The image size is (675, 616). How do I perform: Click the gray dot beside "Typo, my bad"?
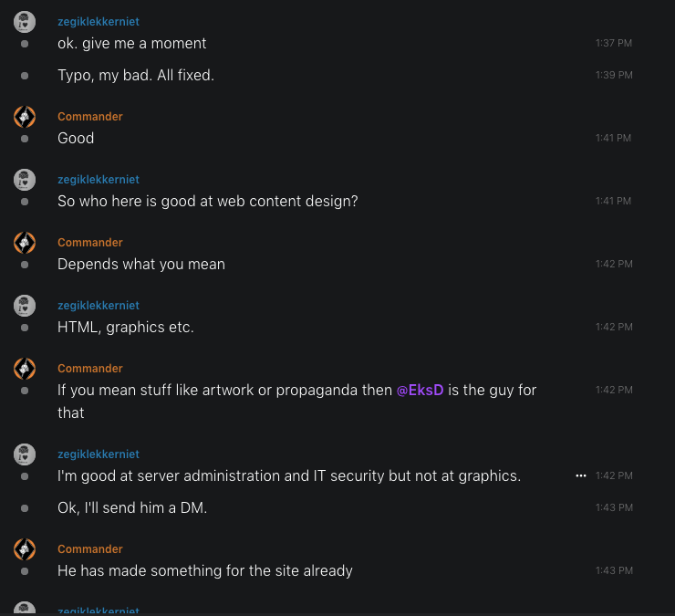(x=25, y=75)
